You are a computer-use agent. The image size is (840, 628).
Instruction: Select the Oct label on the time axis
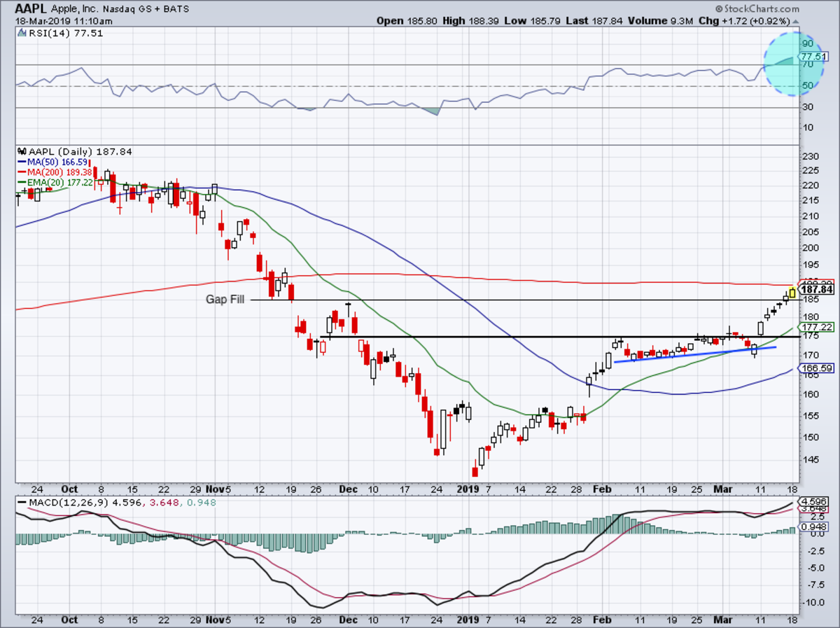point(69,489)
